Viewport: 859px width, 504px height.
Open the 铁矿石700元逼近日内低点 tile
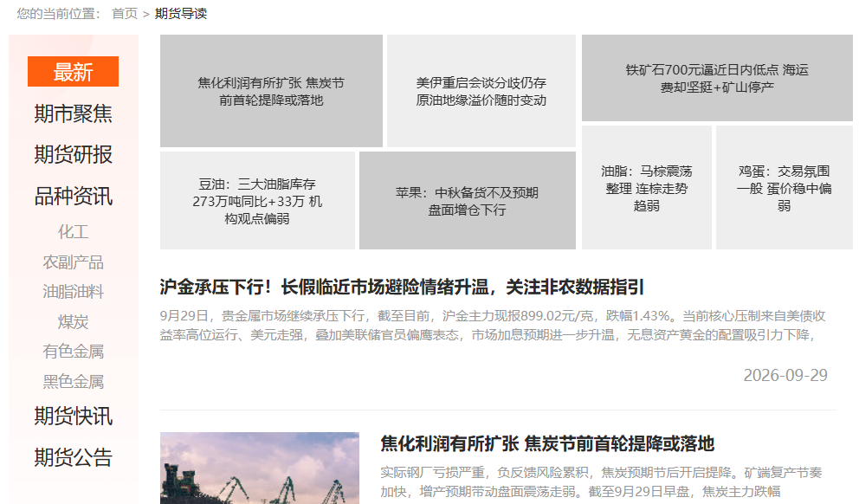tap(717, 78)
